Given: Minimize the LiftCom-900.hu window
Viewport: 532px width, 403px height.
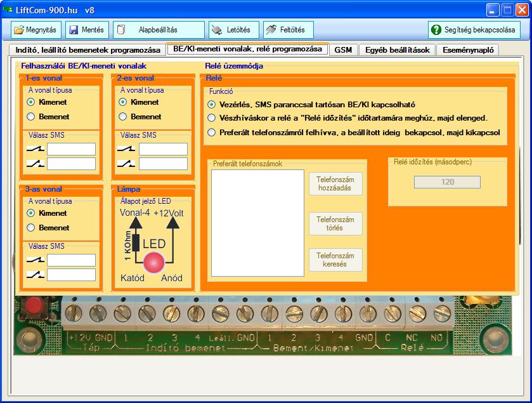Looking at the screenshot, I should tap(493, 10).
